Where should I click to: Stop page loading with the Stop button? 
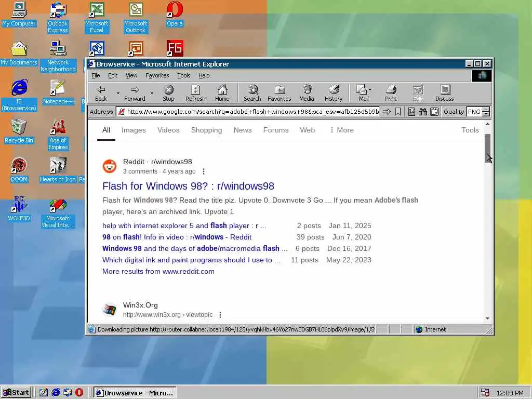coord(168,94)
